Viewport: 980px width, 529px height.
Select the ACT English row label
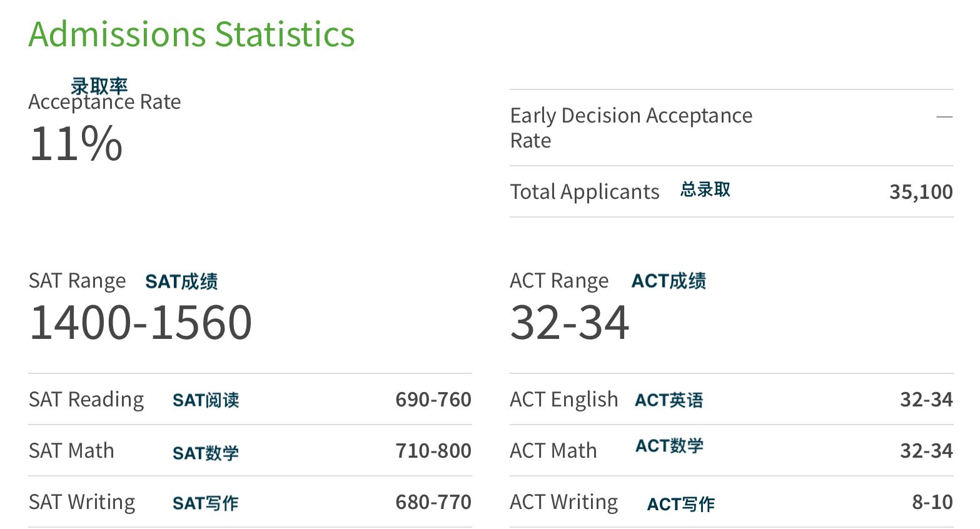tap(564, 399)
